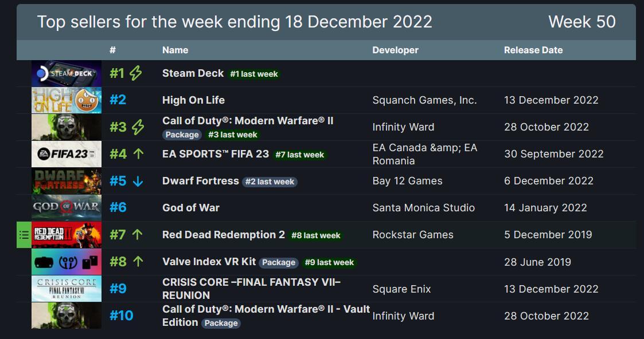644x339 pixels.
Task: Click the up arrow beside #7 rank
Action: 138,235
